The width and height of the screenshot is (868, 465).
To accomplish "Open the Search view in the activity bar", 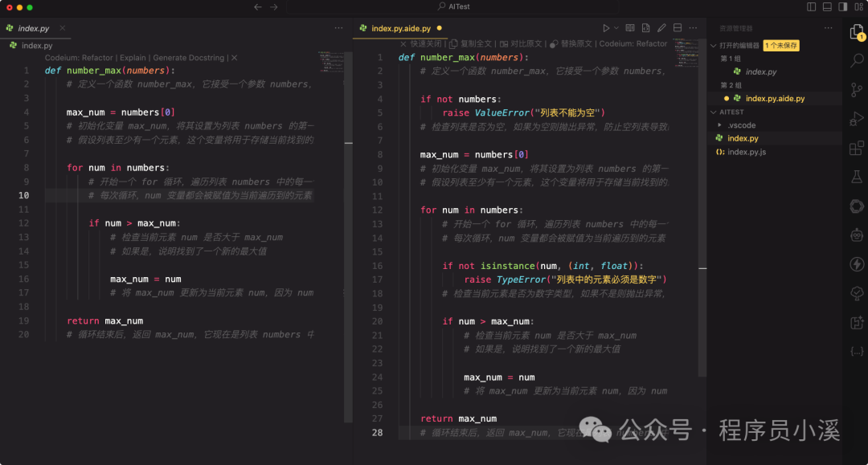I will pyautogui.click(x=857, y=59).
